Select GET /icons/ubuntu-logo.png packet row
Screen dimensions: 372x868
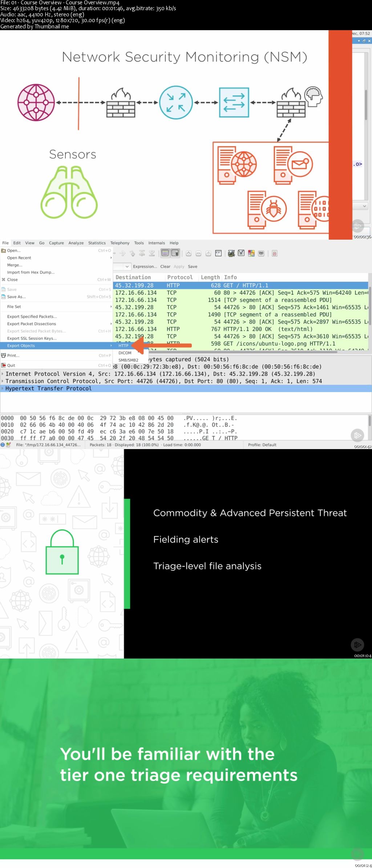240,344
